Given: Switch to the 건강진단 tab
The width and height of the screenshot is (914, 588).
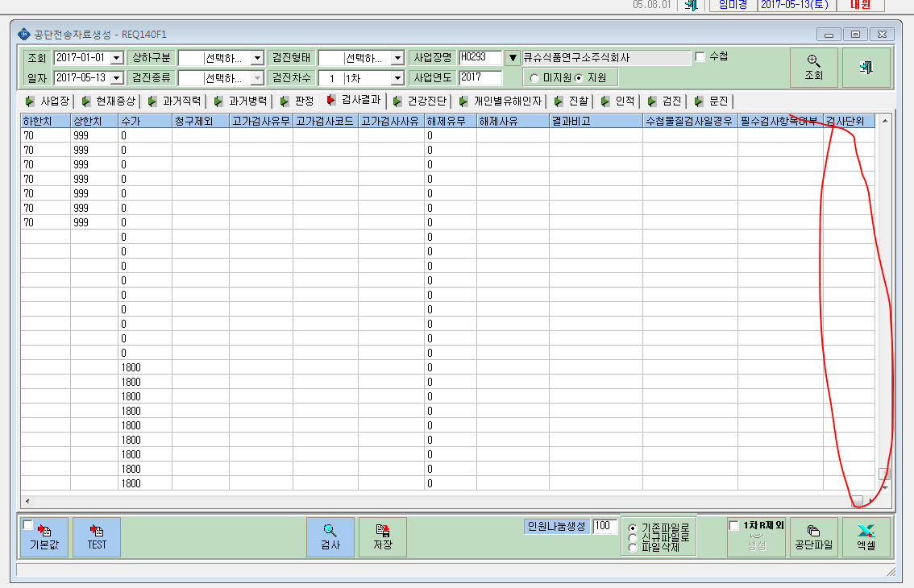Looking at the screenshot, I should pyautogui.click(x=420, y=101).
